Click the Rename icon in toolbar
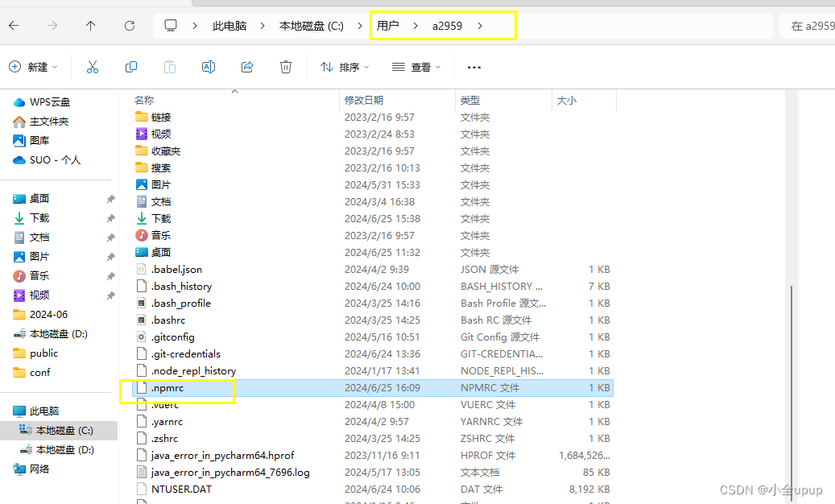This screenshot has height=504, width=835. (x=209, y=67)
